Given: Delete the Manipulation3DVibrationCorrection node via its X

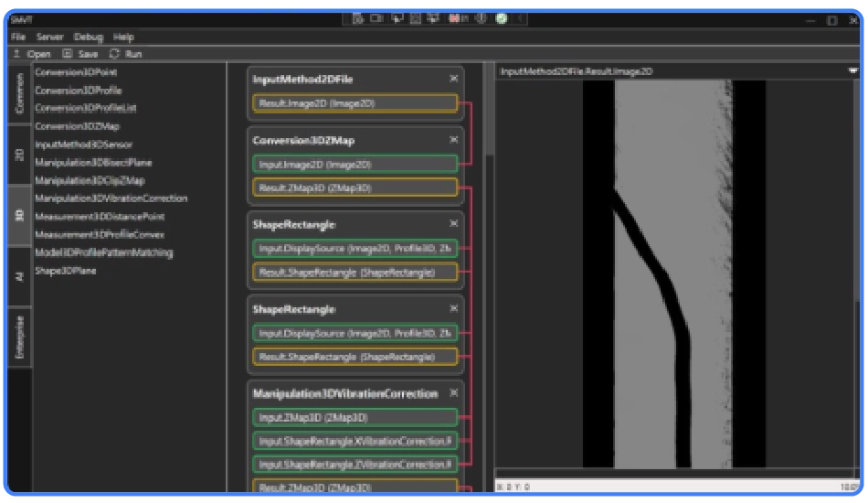Looking at the screenshot, I should pos(453,393).
